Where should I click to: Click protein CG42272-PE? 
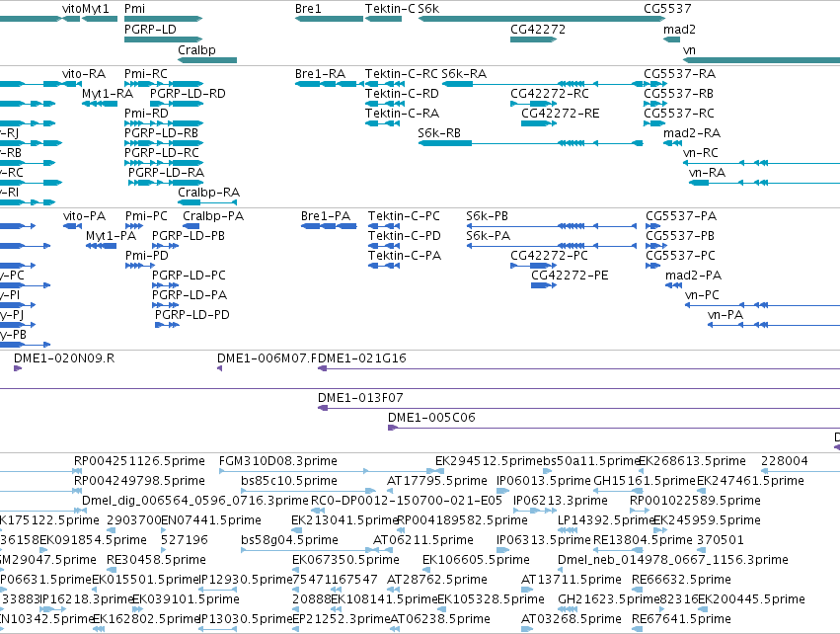570,276
